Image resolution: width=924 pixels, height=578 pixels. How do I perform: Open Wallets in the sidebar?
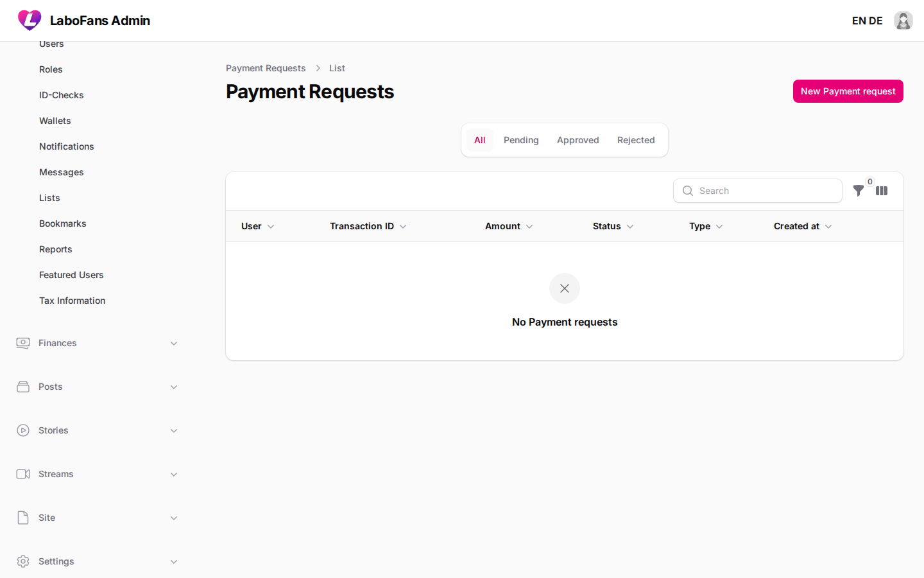click(x=55, y=121)
